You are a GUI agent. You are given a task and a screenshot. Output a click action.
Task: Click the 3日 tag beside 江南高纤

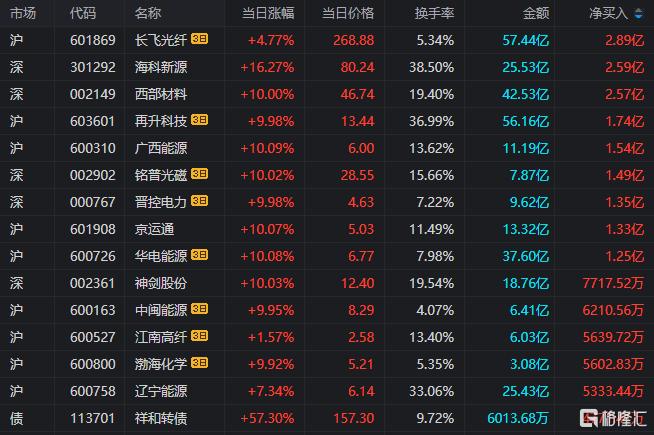(199, 336)
